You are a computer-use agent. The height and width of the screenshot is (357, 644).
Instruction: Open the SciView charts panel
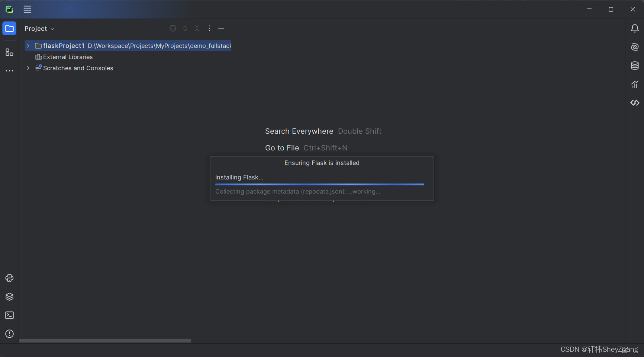coord(635,84)
